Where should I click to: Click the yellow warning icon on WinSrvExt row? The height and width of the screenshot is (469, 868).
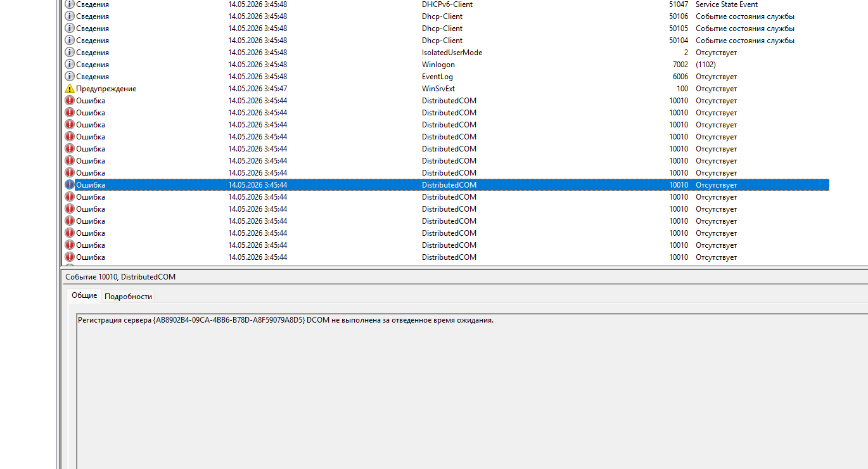point(70,89)
